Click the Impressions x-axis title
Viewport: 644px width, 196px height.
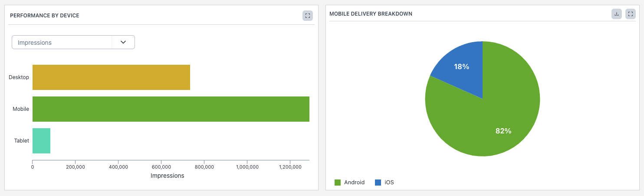[167, 176]
